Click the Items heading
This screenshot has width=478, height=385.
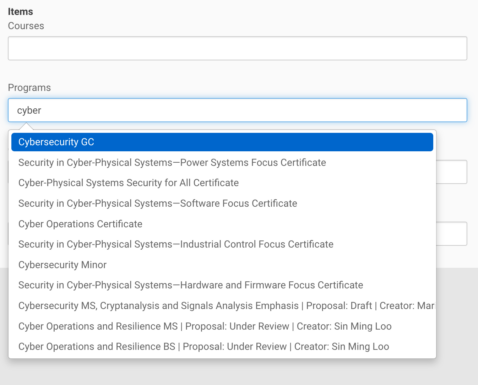click(x=20, y=12)
